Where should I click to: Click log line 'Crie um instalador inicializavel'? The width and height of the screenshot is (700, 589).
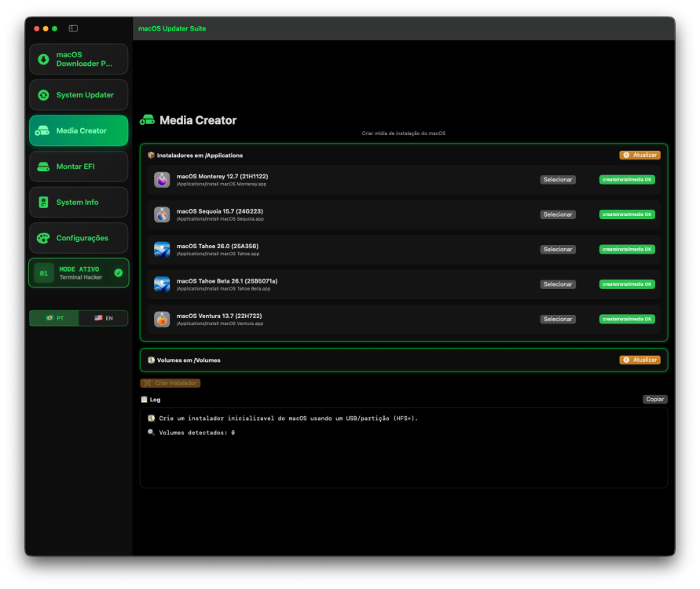pos(288,419)
